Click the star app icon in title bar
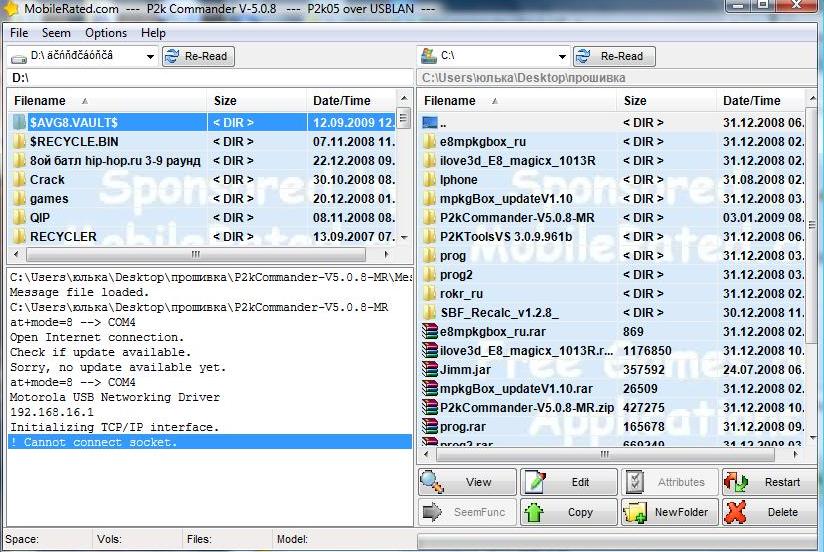This screenshot has width=824, height=552. click(11, 8)
